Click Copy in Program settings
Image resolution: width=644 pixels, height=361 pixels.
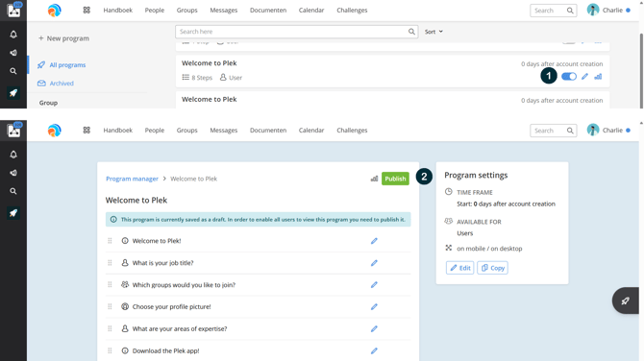pyautogui.click(x=492, y=268)
